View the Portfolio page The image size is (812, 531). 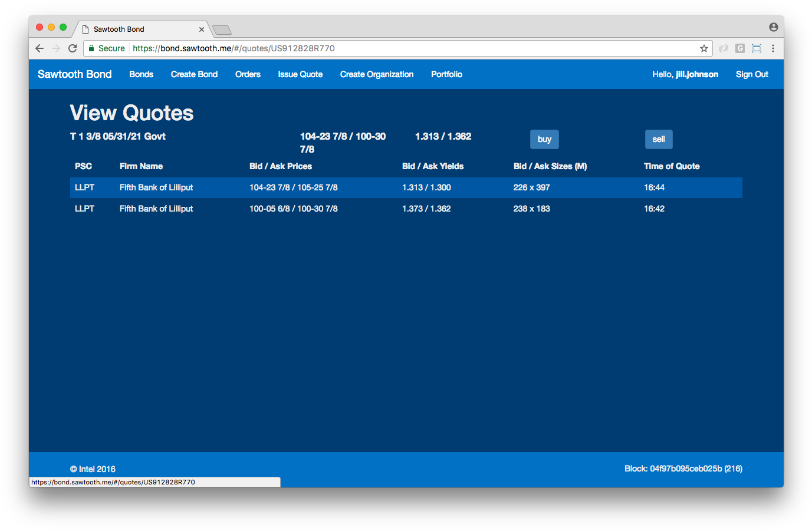click(446, 74)
